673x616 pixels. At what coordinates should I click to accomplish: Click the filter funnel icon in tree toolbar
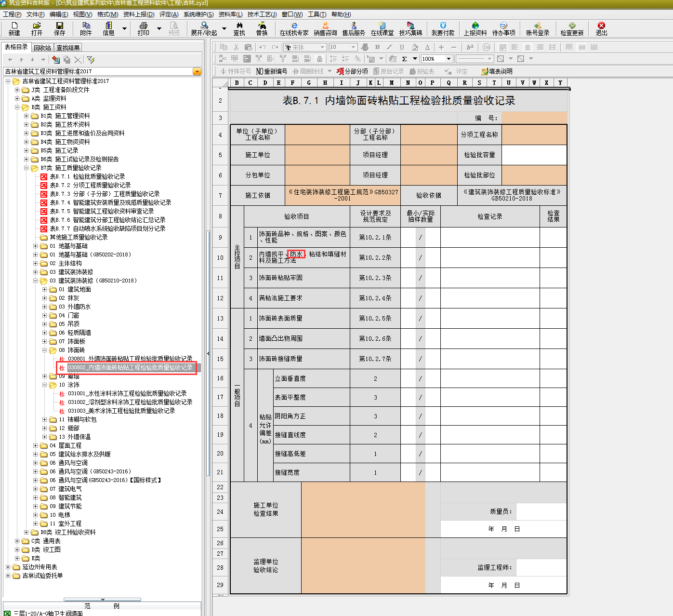pos(91,60)
